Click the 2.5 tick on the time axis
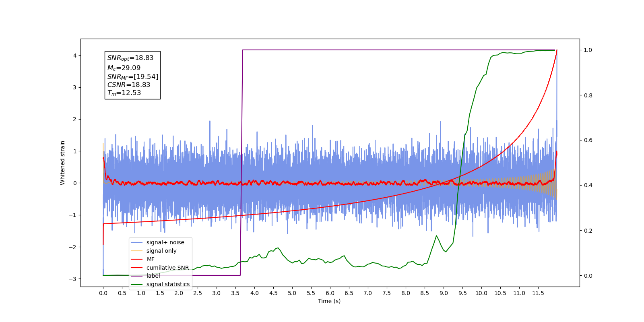The width and height of the screenshot is (644, 322). coord(198,293)
